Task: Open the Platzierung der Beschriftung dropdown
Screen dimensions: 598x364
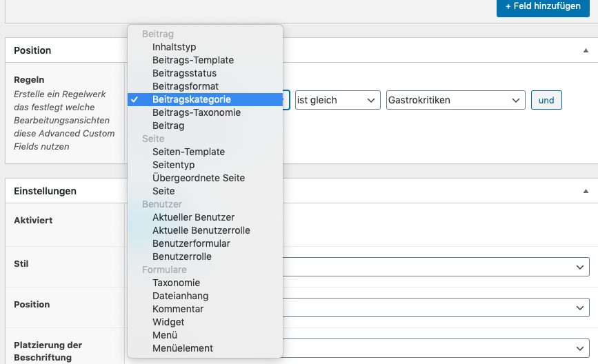Action: tap(436, 348)
